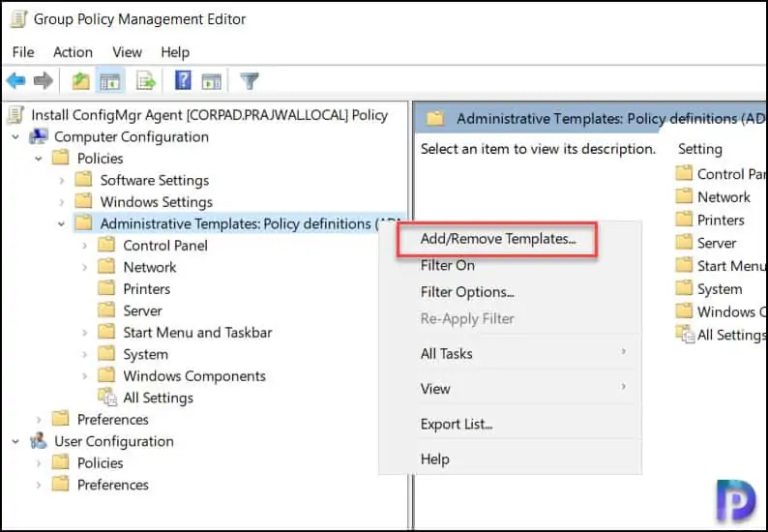Select Add/Remove Templates... from context menu

tap(498, 238)
